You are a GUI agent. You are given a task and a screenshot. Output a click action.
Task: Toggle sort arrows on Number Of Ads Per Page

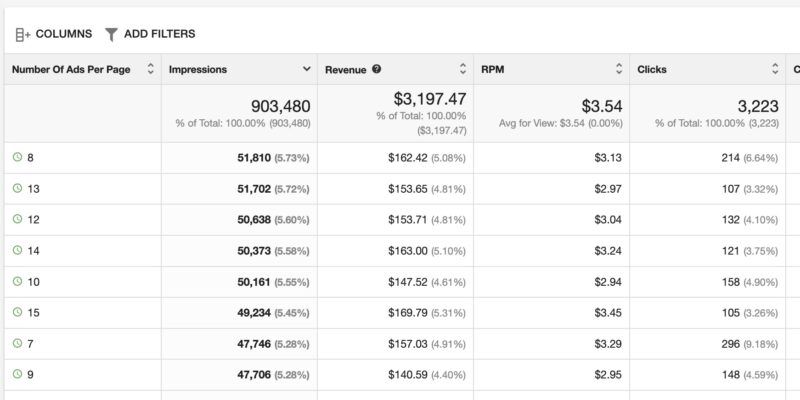tap(150, 69)
